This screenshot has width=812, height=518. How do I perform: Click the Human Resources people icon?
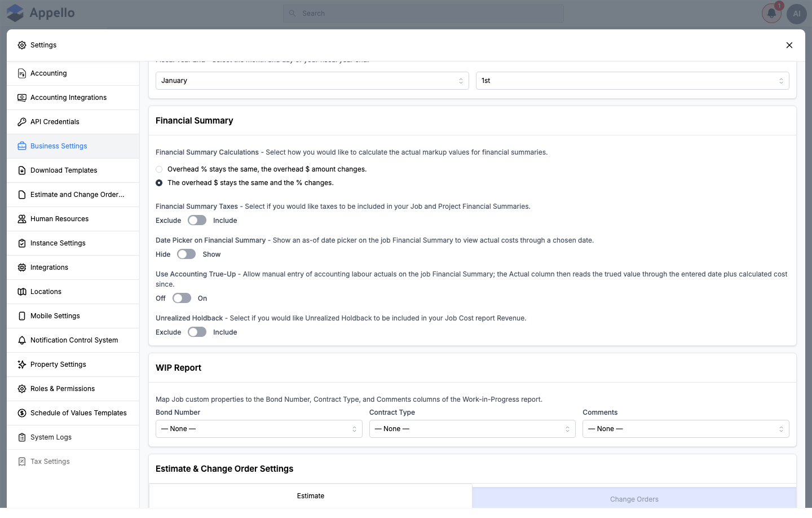22,219
